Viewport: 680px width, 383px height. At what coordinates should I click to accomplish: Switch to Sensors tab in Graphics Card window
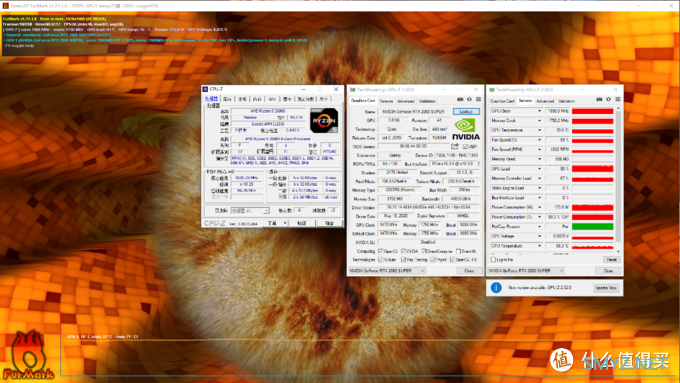(x=386, y=101)
